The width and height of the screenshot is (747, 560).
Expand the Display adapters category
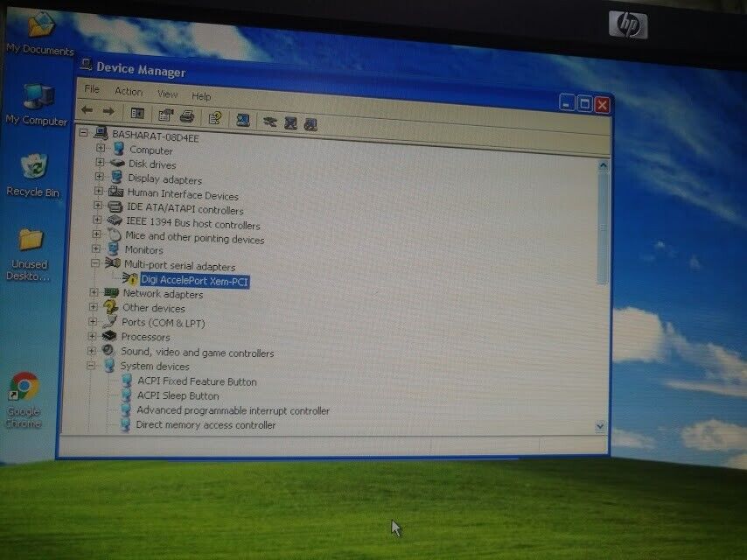99,177
